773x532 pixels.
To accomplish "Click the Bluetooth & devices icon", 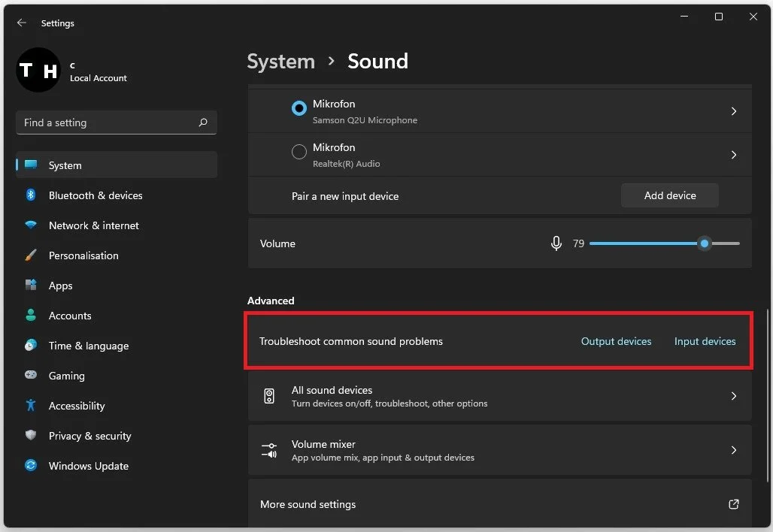I will click(31, 195).
